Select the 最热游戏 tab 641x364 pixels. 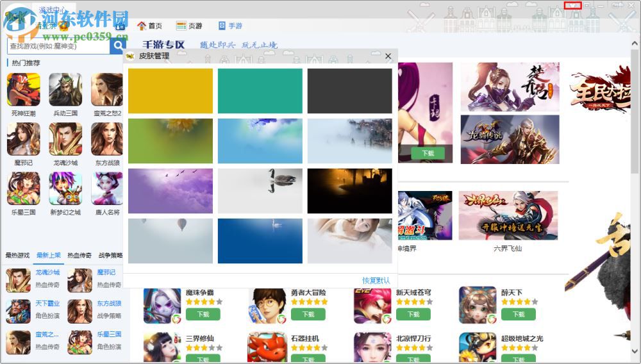tap(17, 255)
